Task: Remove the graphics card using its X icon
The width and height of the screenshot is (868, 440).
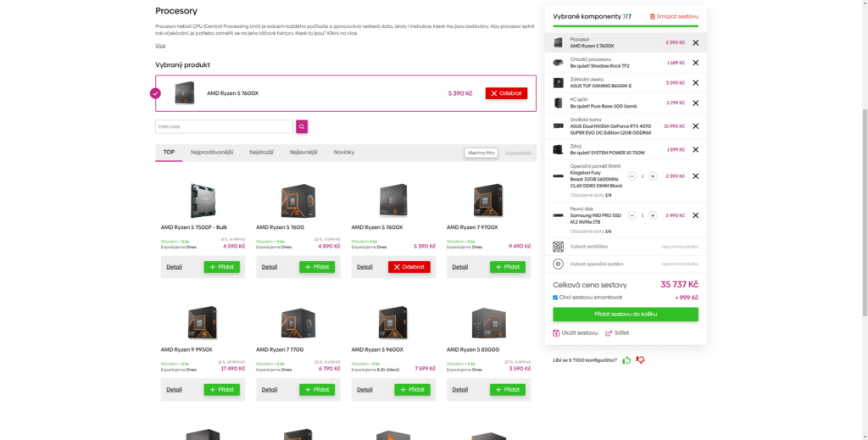Action: click(x=695, y=125)
